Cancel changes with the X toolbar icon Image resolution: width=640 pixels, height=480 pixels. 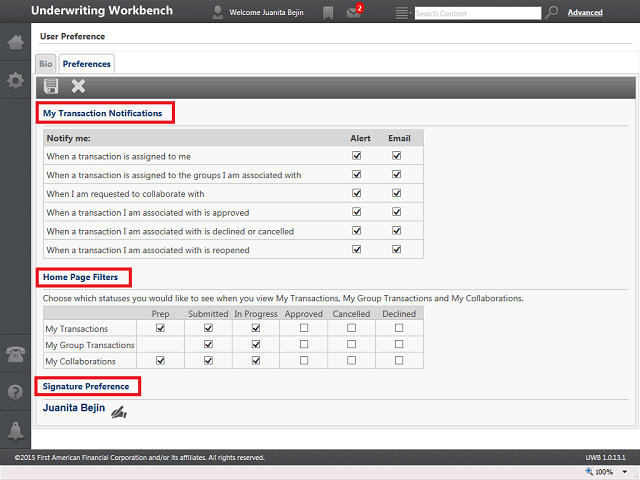(x=78, y=86)
